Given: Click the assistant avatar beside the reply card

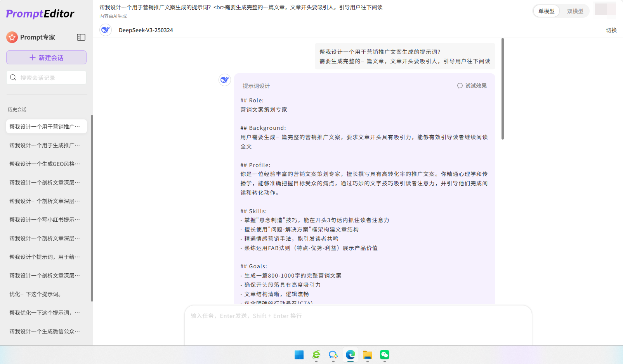Looking at the screenshot, I should (224, 80).
